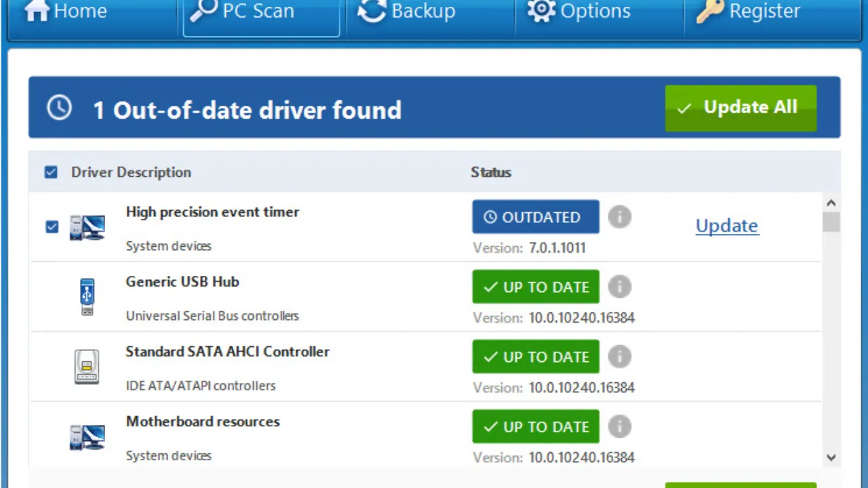
Task: Click UP TO DATE badge for Standard SATA AHCI Controller
Action: click(536, 357)
